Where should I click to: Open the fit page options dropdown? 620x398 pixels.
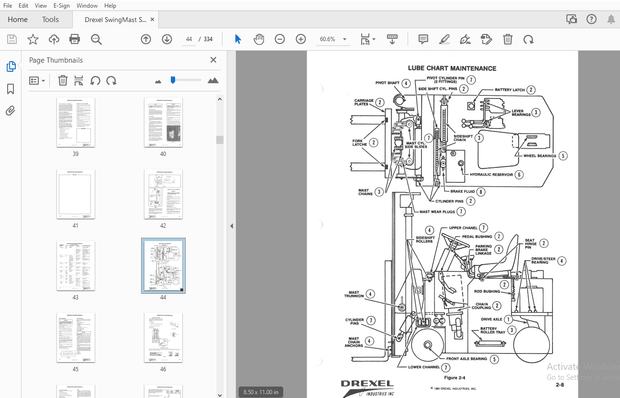pos(368,39)
